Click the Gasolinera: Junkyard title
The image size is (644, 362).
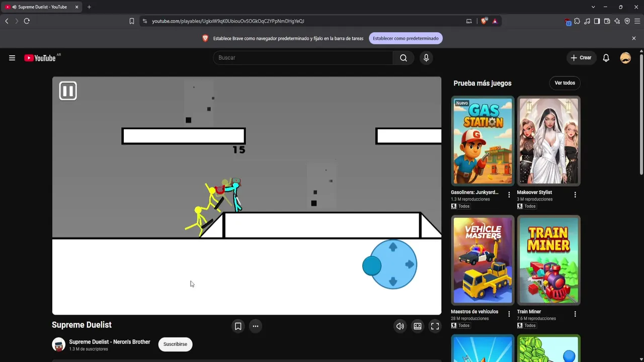click(x=474, y=193)
